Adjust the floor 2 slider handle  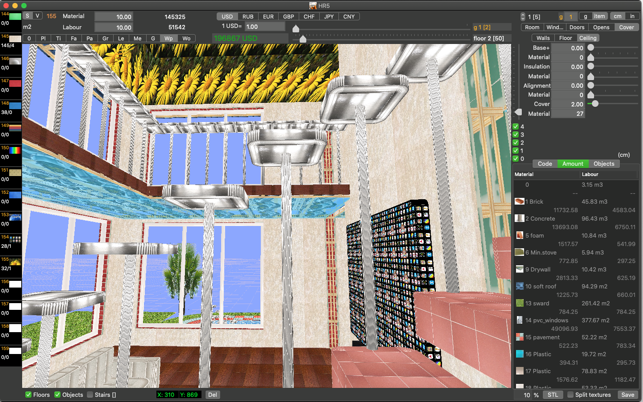point(303,39)
